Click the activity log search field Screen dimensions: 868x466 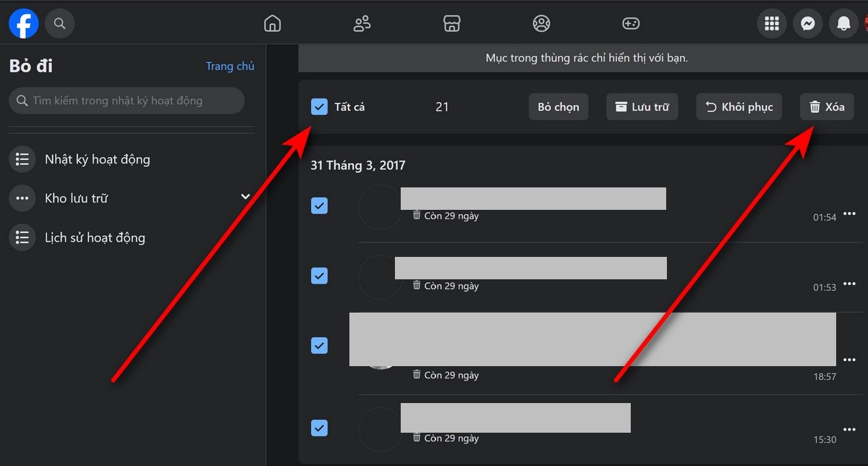click(127, 101)
